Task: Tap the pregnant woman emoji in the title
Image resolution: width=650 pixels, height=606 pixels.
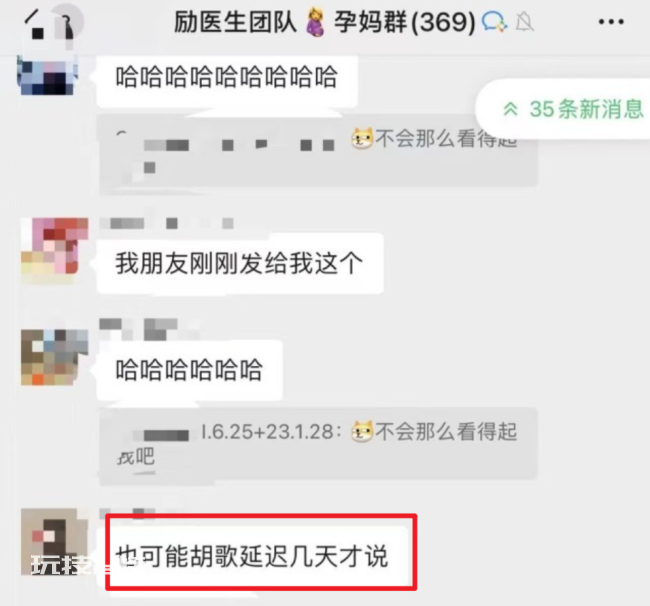Action: pyautogui.click(x=315, y=23)
